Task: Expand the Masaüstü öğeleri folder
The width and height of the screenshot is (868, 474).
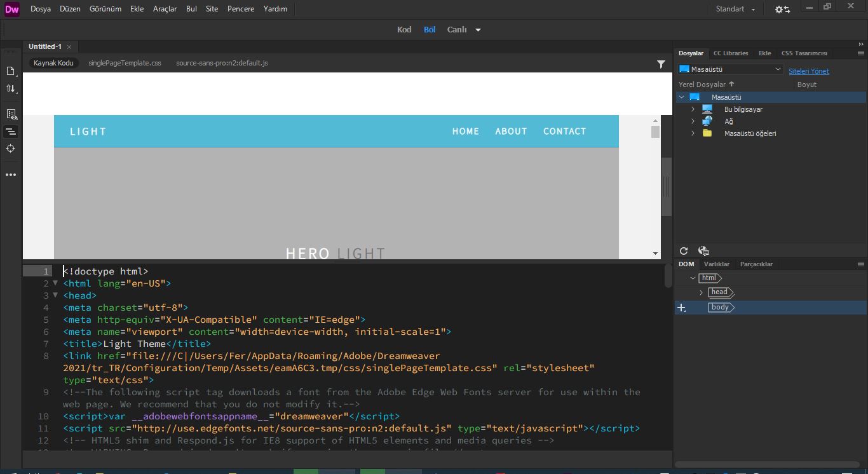Action: pos(693,133)
